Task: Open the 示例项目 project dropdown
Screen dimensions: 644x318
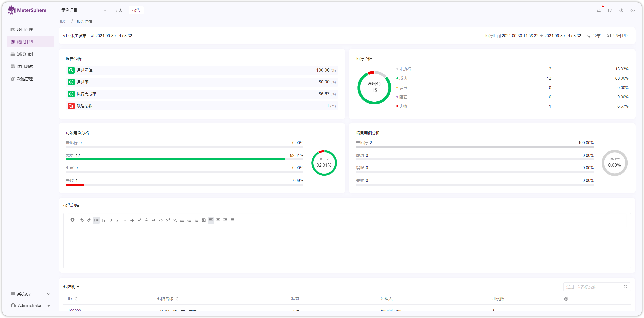Action: click(84, 10)
